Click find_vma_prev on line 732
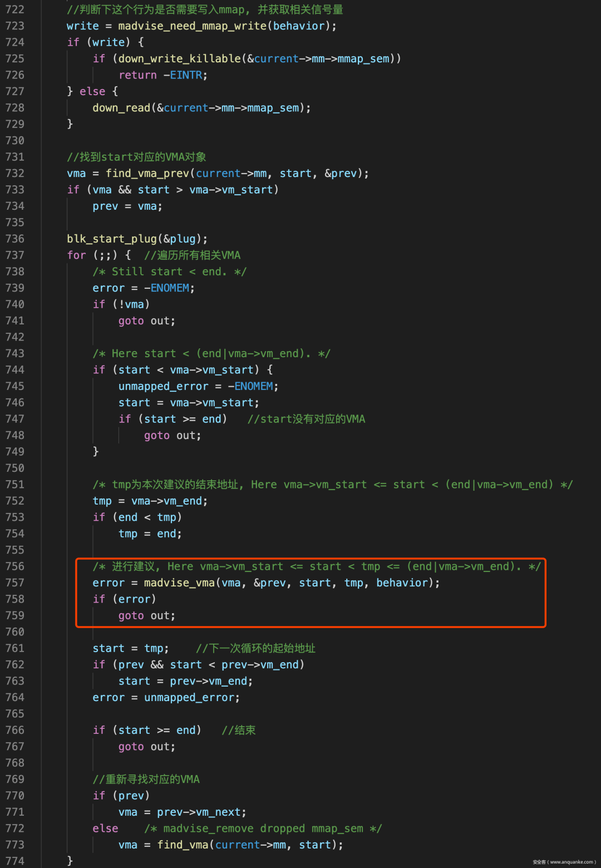 click(x=147, y=174)
